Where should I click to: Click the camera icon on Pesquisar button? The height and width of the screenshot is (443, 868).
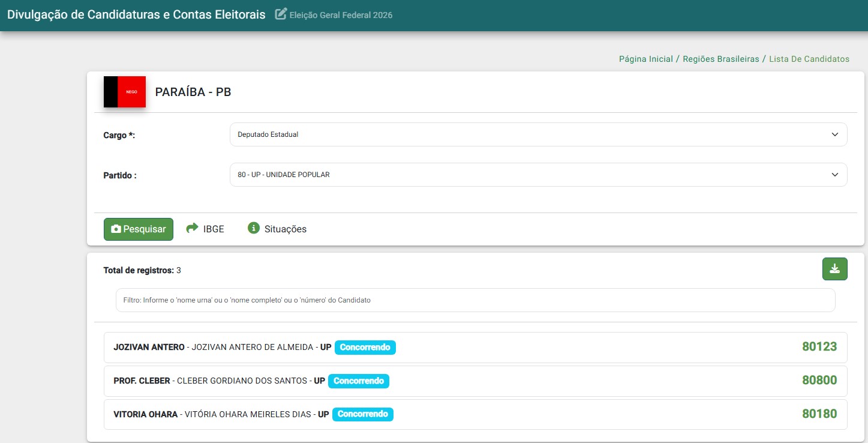[116, 229]
